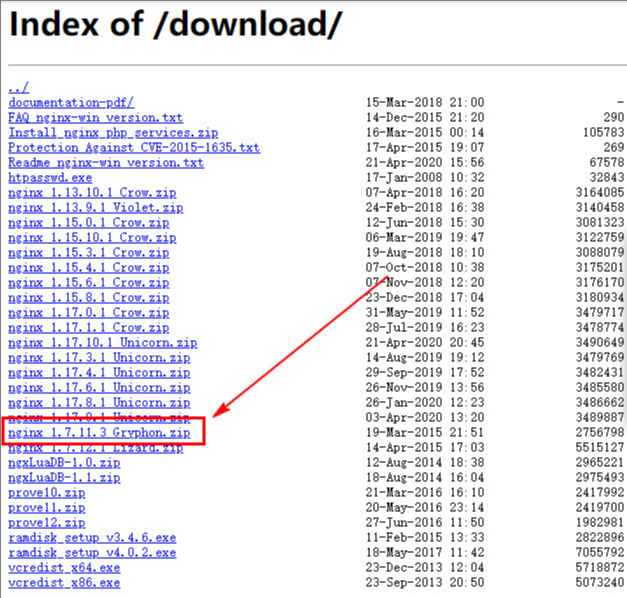627x598 pixels.
Task: Download nginx 1.15.8.1 Crow.zip
Action: point(89,298)
